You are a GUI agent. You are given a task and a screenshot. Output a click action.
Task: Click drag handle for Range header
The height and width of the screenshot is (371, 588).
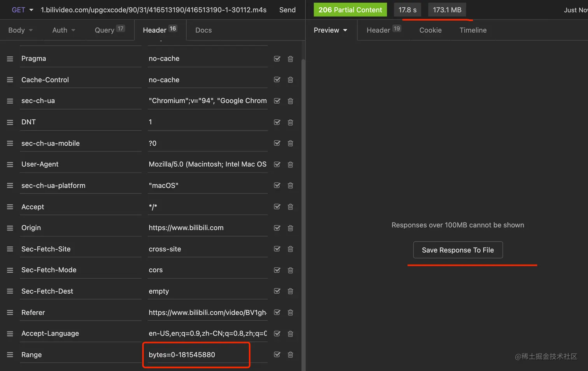point(10,355)
